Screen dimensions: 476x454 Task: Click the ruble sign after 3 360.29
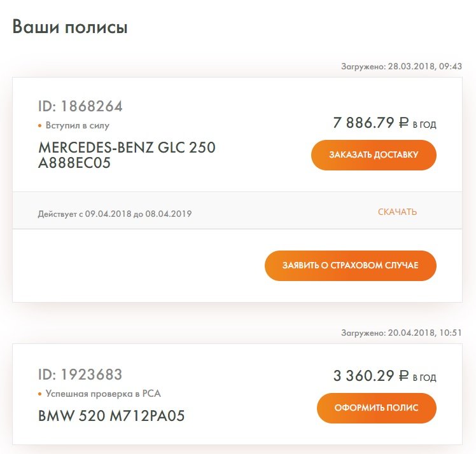[403, 376]
